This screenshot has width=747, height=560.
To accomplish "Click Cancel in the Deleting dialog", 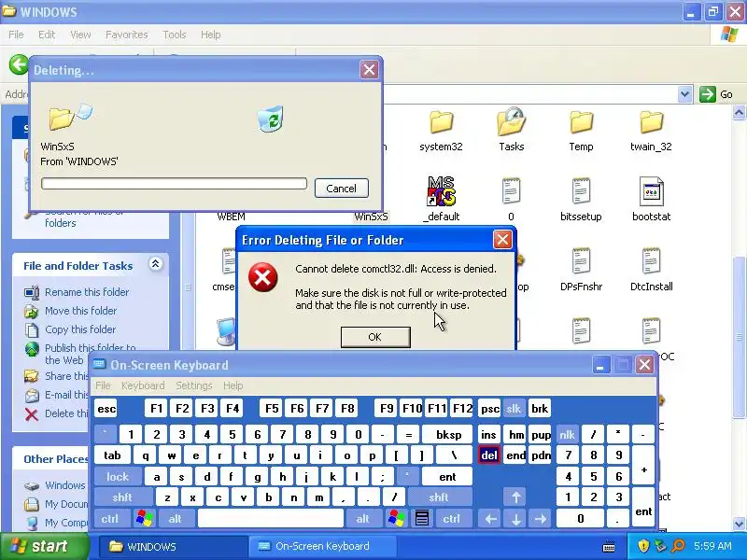I will tap(341, 189).
